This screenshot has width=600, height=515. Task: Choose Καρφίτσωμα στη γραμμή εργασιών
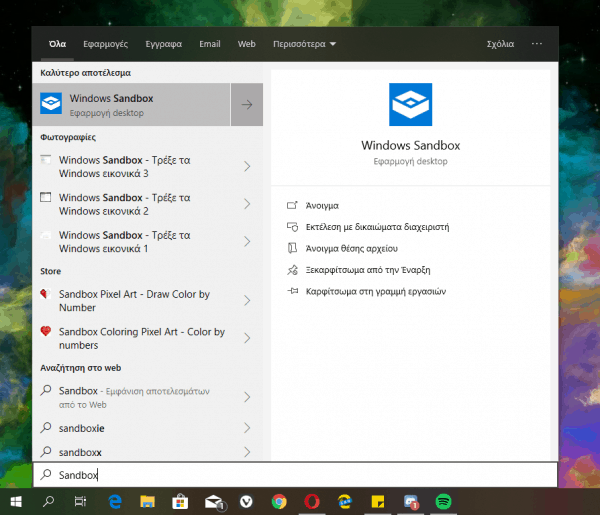click(x=376, y=292)
